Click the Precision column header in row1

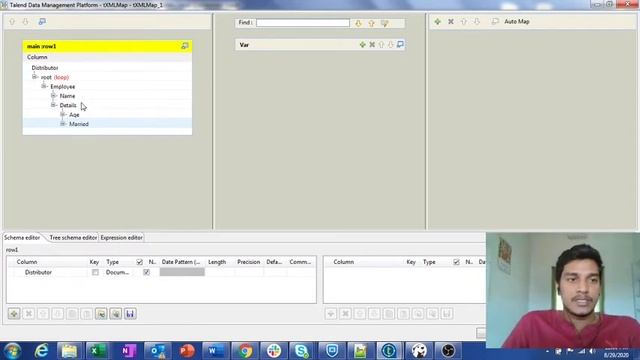249,262
